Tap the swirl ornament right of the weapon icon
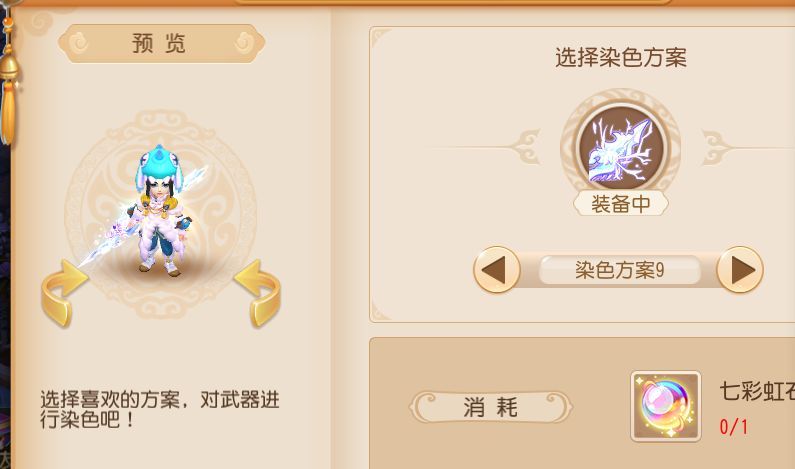Screen dimensions: 795x469 click(718, 147)
